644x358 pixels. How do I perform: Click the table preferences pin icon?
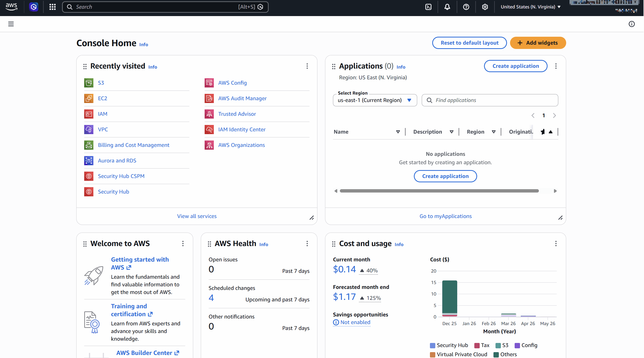(543, 132)
